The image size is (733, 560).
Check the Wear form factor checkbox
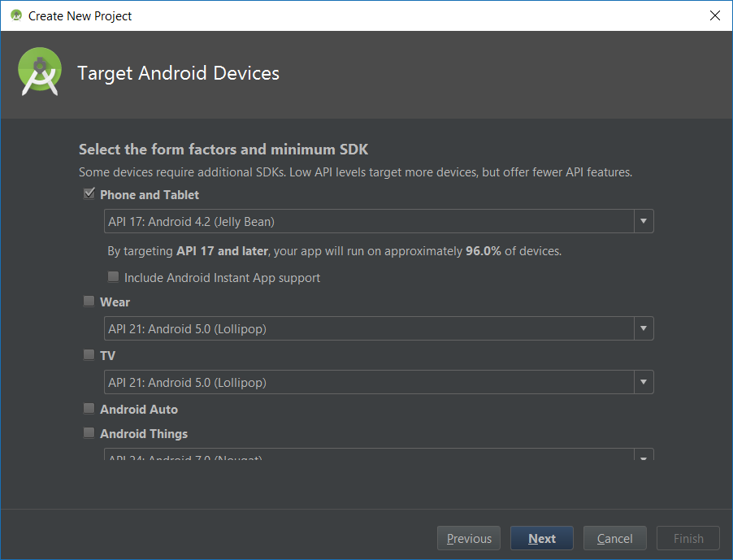[x=89, y=301]
